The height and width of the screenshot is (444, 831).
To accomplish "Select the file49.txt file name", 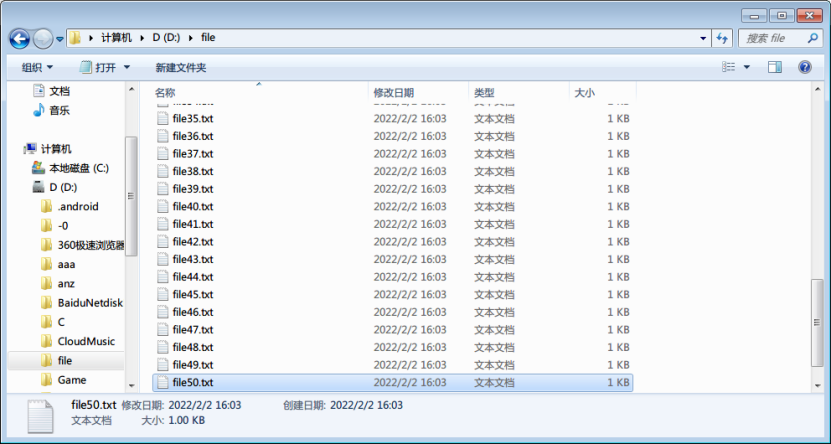I will (193, 365).
